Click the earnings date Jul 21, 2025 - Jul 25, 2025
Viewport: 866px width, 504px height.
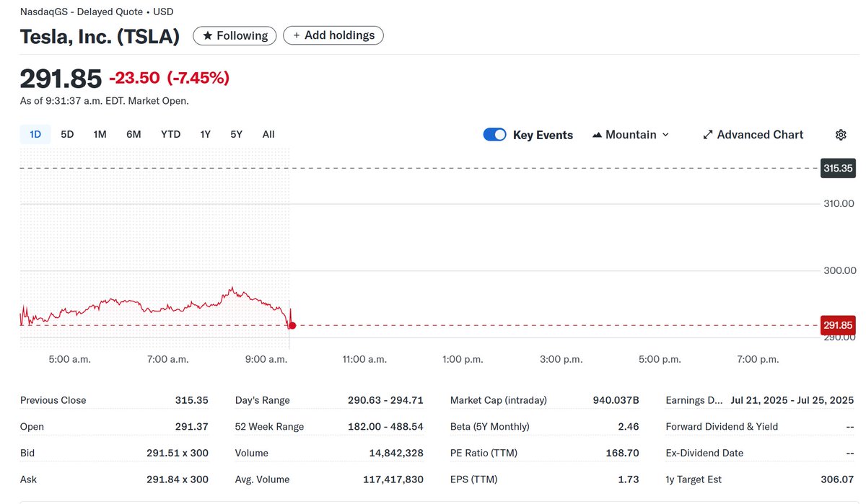click(x=792, y=400)
